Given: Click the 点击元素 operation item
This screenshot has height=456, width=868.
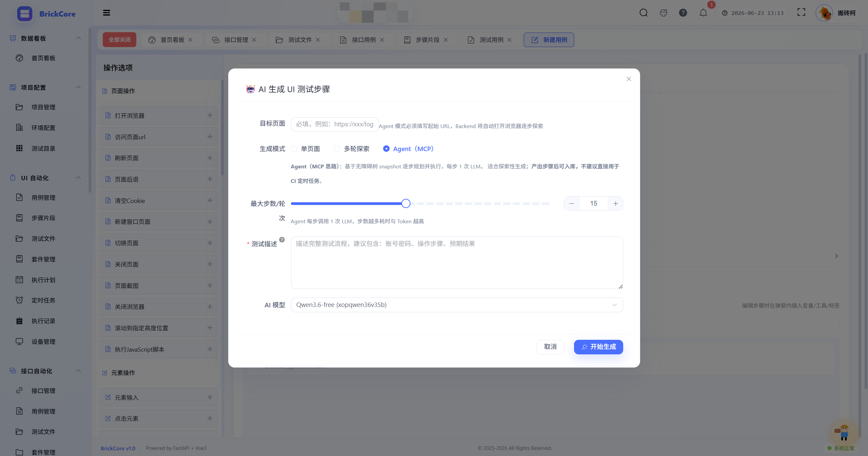Looking at the screenshot, I should pos(159,418).
